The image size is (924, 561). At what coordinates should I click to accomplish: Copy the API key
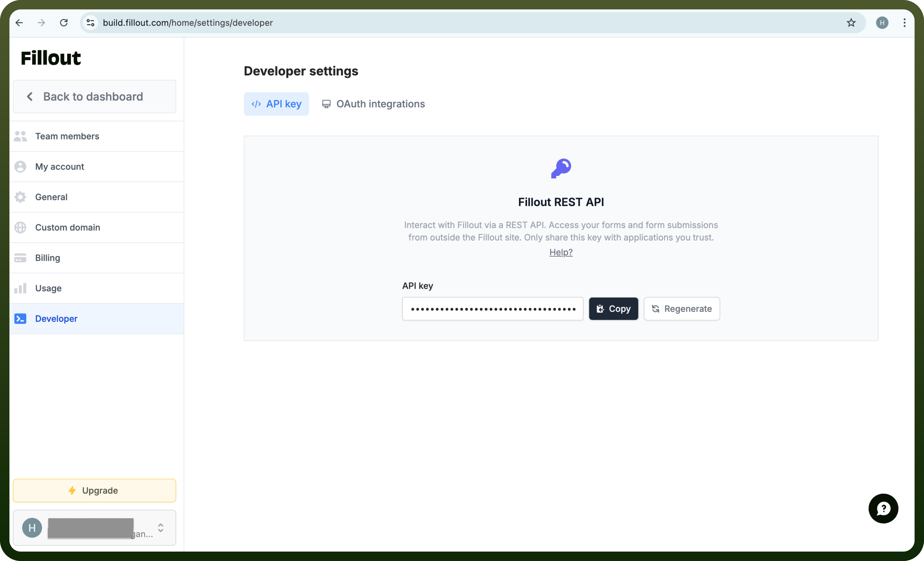point(614,309)
